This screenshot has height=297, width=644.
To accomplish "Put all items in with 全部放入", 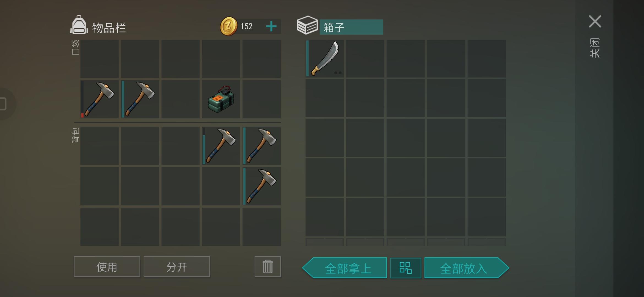I will [x=467, y=268].
